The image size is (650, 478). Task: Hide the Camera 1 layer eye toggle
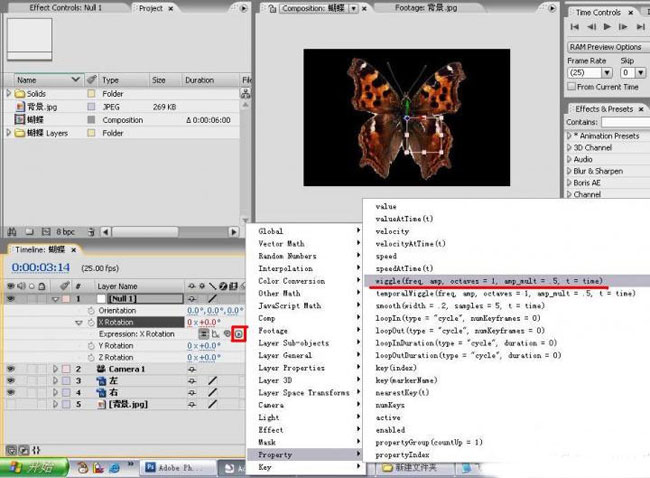12,369
